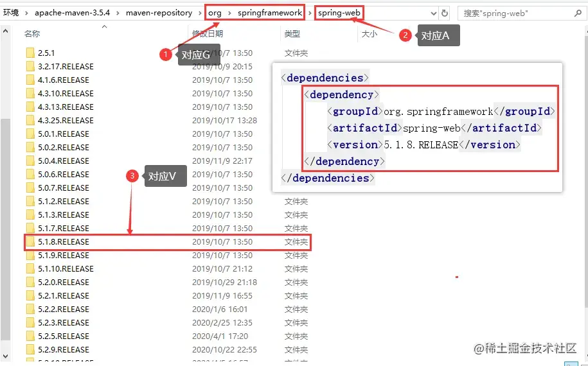
Task: Expand chevron after springframework breadcrumb
Action: (309, 13)
